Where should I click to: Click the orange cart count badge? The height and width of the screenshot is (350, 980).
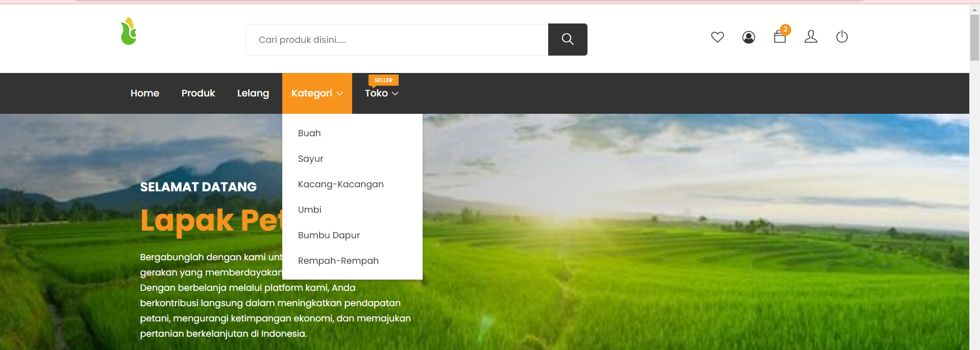pos(786,30)
